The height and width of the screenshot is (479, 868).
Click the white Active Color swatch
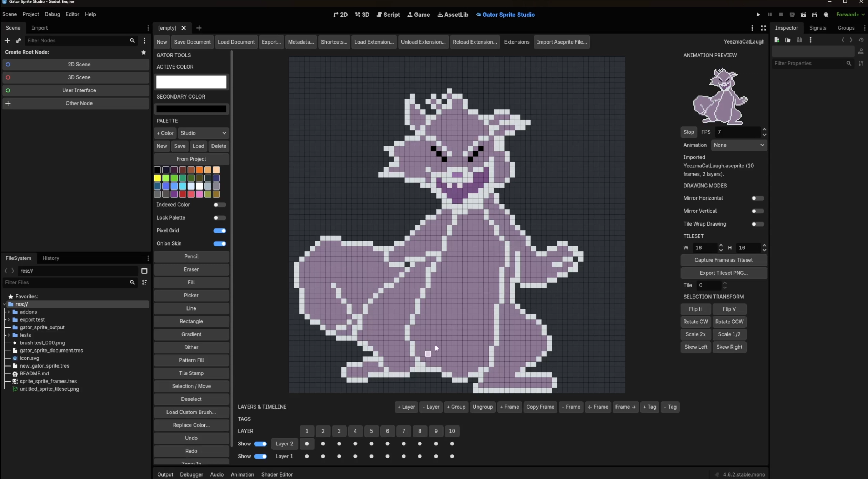(191, 82)
